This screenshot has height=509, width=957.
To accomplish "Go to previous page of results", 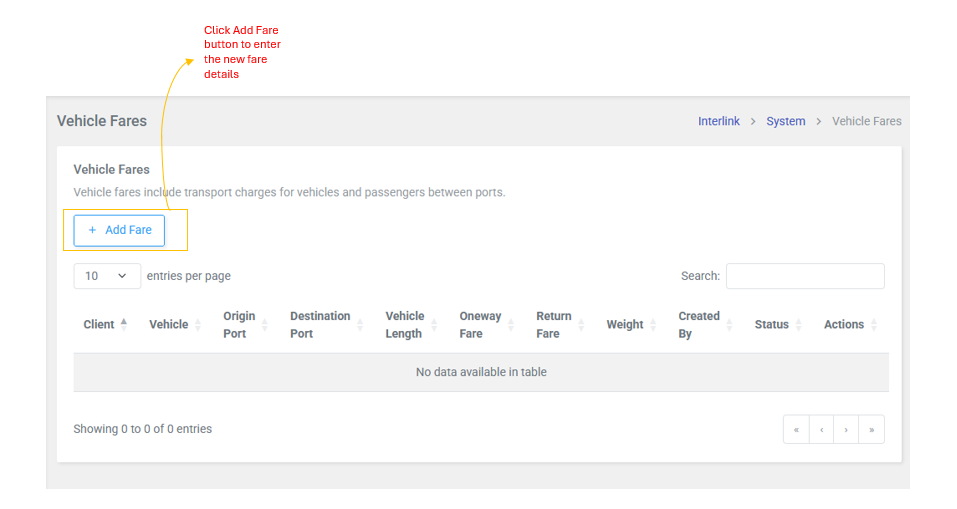I will coord(821,430).
